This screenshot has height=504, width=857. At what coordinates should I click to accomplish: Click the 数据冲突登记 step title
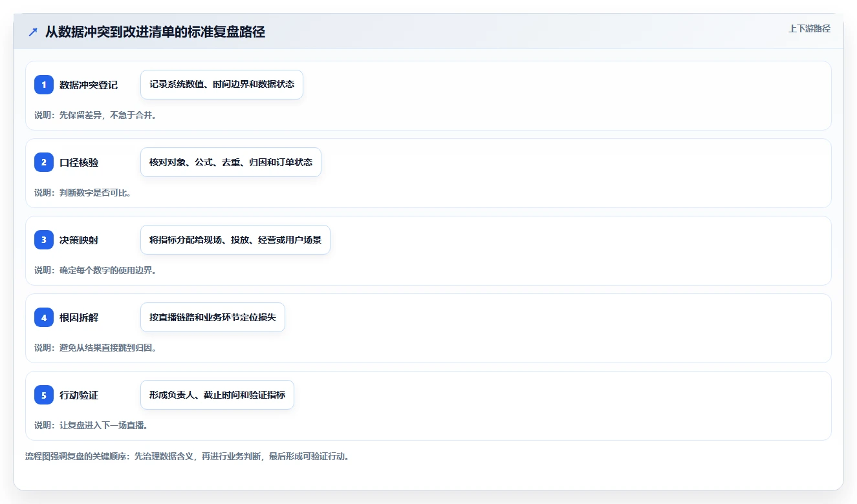click(x=89, y=85)
